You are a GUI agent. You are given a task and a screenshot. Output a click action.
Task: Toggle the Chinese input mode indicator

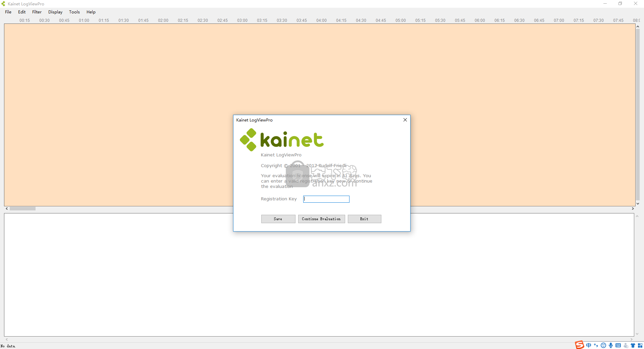coord(589,345)
